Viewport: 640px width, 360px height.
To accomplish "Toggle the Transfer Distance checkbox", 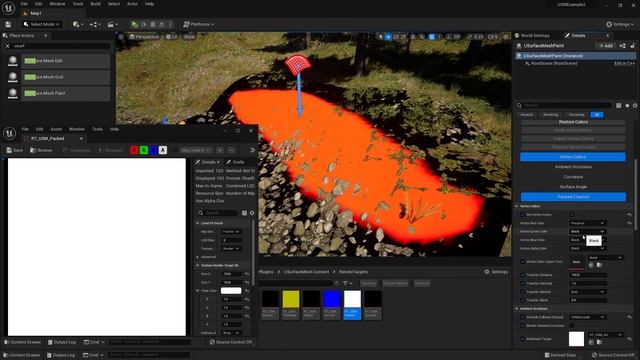I will tap(522, 275).
